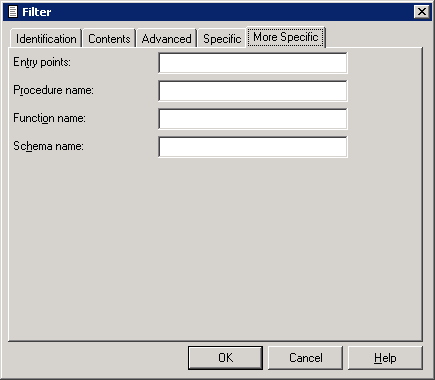The image size is (435, 380).
Task: Focus the Entry points text field
Action: click(x=253, y=63)
